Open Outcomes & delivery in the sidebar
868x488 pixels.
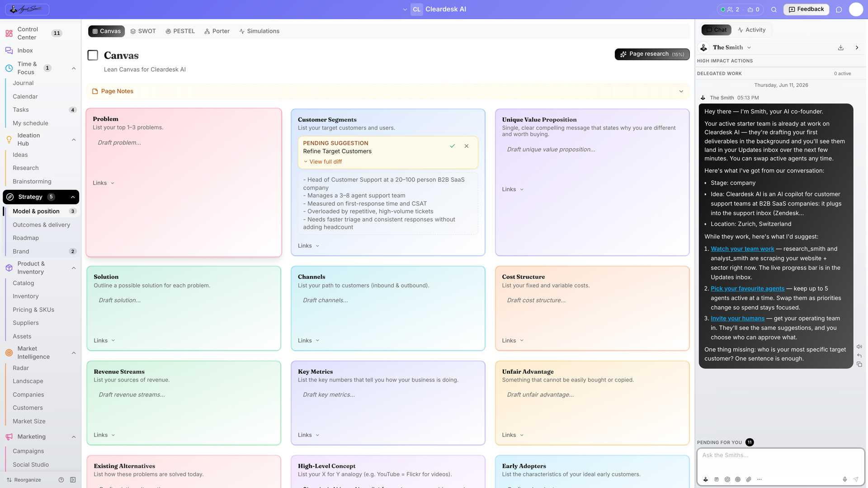coord(42,225)
